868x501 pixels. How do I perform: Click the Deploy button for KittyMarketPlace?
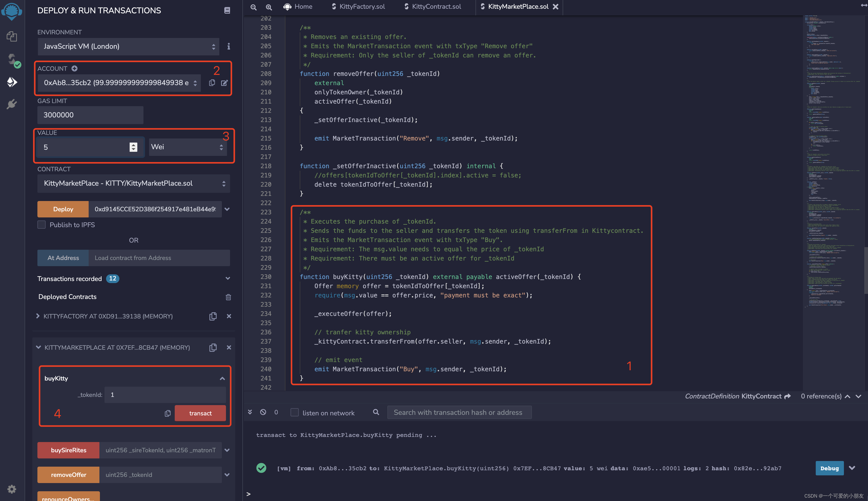click(63, 209)
